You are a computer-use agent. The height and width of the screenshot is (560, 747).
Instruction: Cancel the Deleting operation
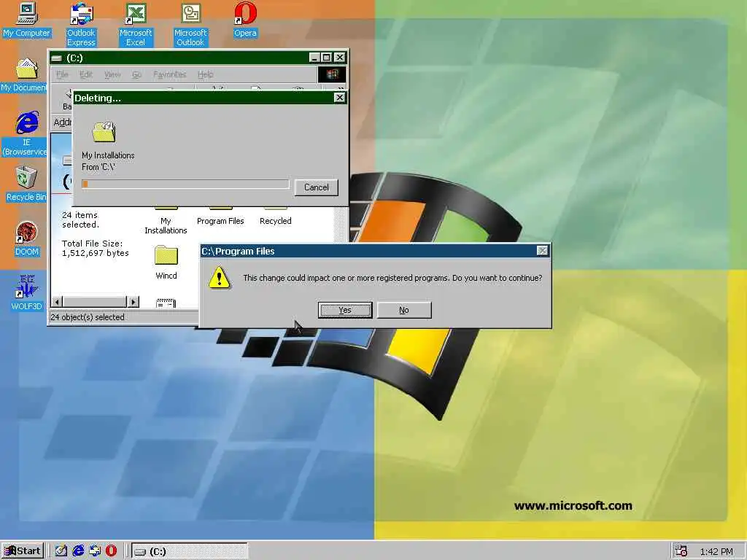[x=317, y=187]
